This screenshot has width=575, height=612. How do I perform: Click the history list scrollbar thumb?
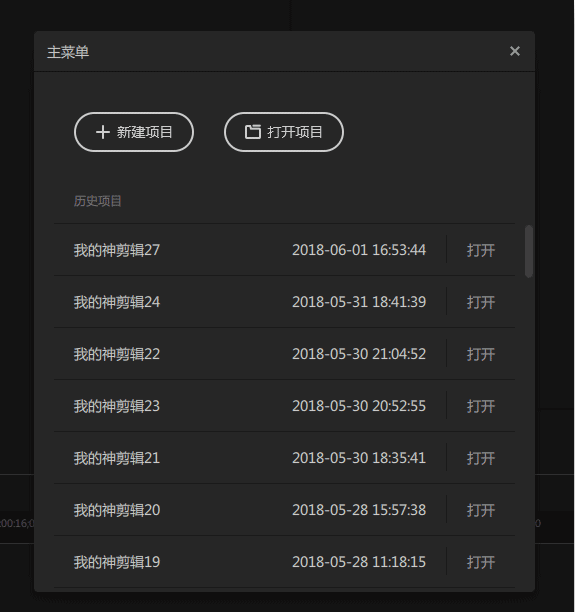click(x=529, y=251)
